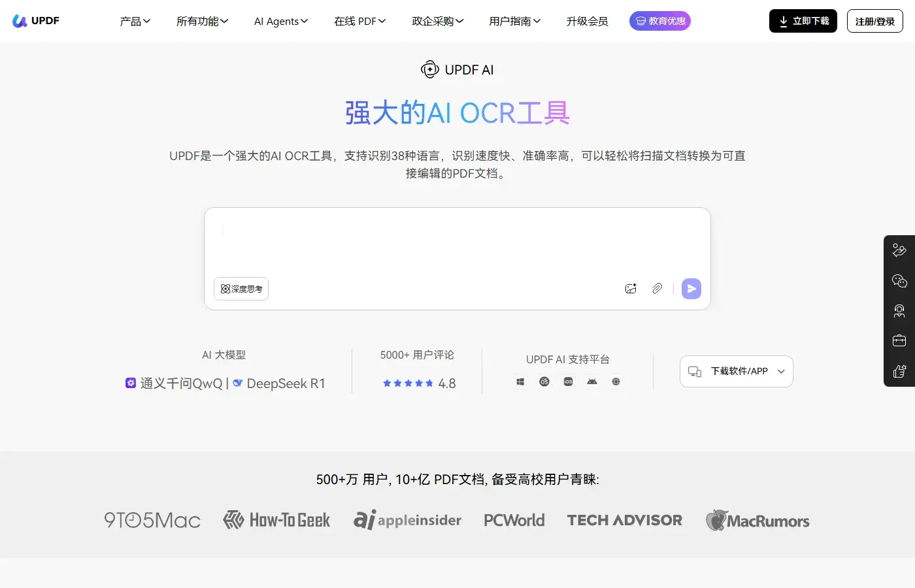Screen dimensions: 915x588
Task: Click the TECH ADVISOR logo
Action: coord(625,520)
